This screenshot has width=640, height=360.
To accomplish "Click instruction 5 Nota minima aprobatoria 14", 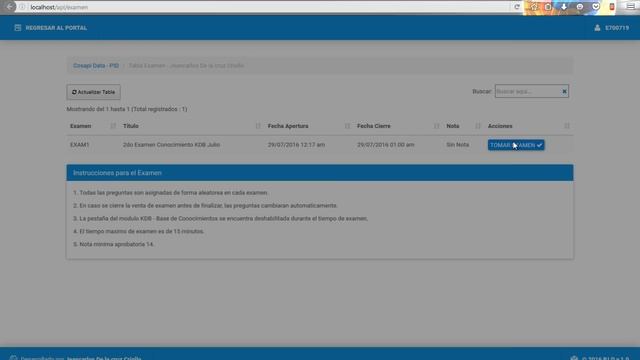I will [x=113, y=244].
